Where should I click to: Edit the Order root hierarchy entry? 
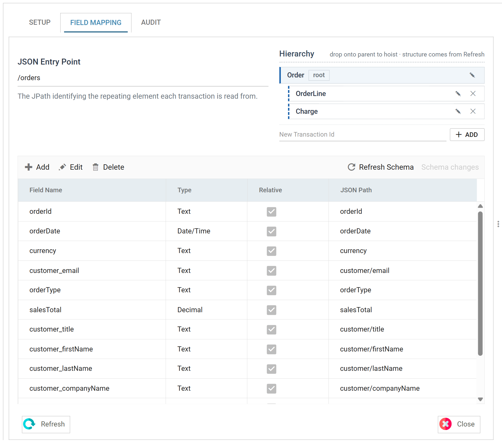point(472,75)
